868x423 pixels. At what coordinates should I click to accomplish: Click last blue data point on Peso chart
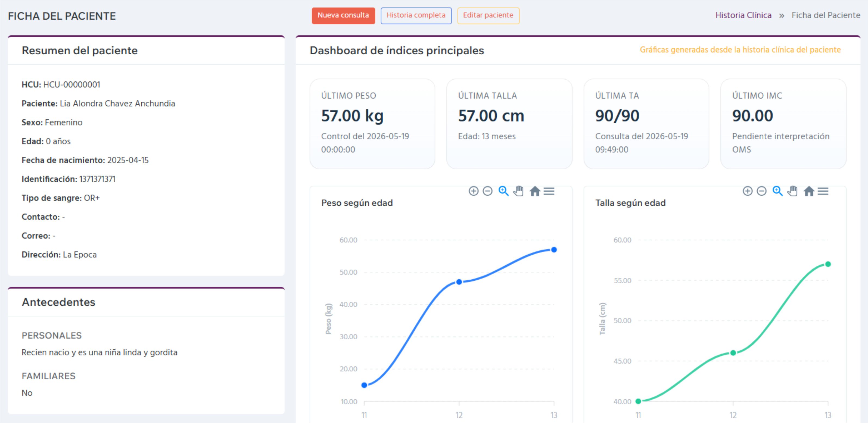coord(554,250)
